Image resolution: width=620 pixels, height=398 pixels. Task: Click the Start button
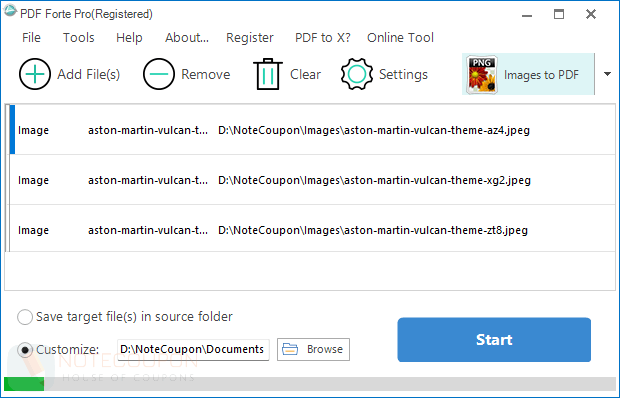tap(494, 340)
